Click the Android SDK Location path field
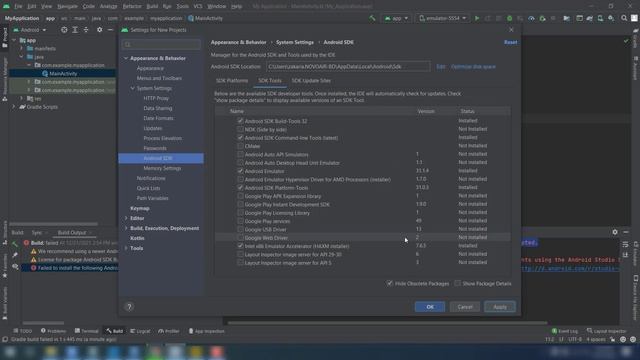 (348, 67)
